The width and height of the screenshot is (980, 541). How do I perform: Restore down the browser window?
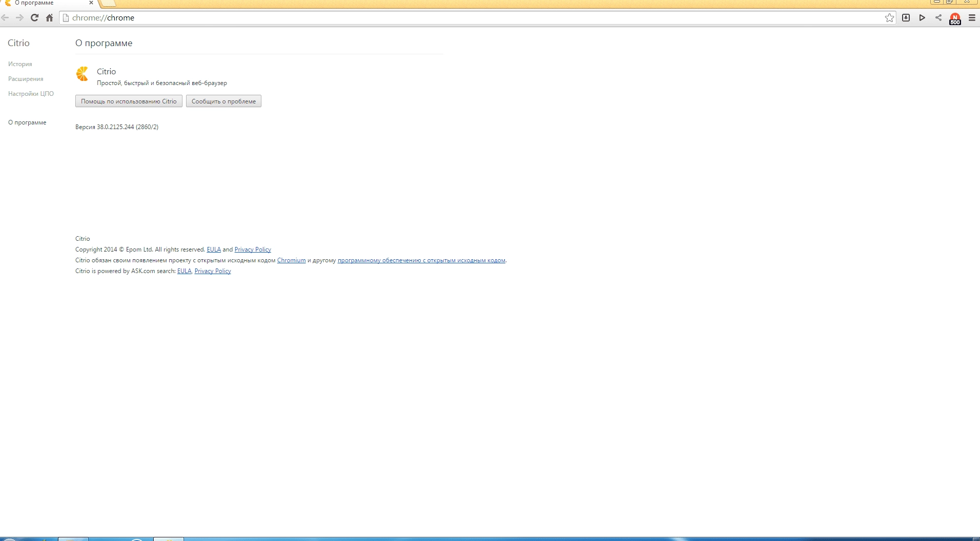click(950, 2)
